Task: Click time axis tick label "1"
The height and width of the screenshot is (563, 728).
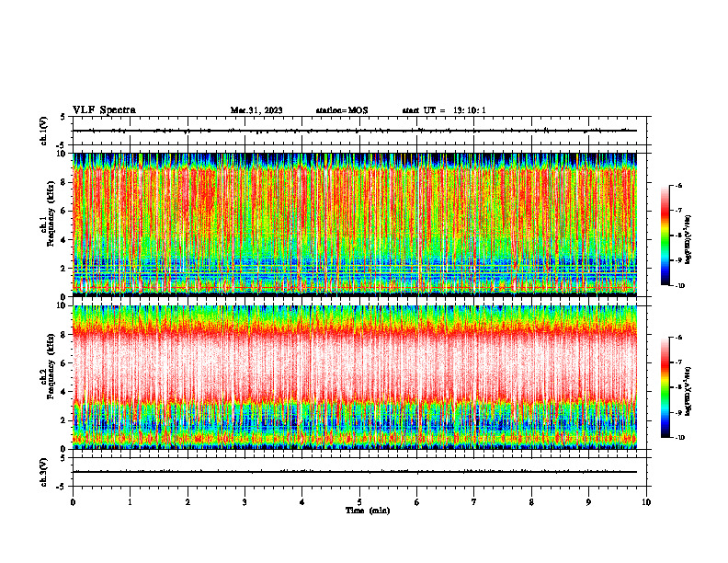Action: (x=130, y=502)
